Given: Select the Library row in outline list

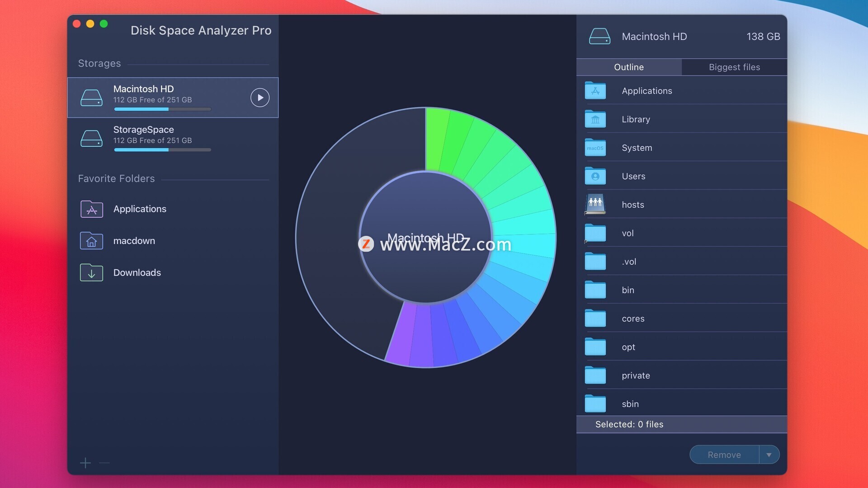Looking at the screenshot, I should tap(682, 119).
